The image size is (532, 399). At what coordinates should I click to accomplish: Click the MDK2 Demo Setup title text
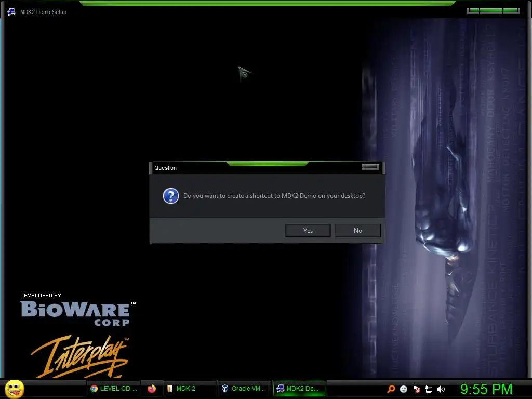pyautogui.click(x=43, y=12)
